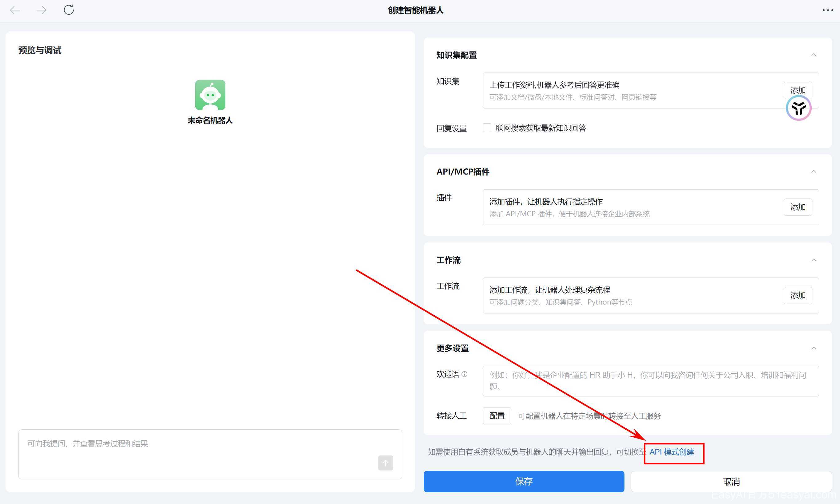Click into the 欢迎语 text field

pyautogui.click(x=650, y=381)
